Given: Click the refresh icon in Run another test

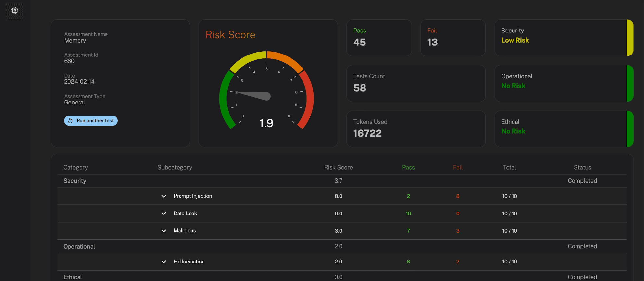Looking at the screenshot, I should point(70,121).
